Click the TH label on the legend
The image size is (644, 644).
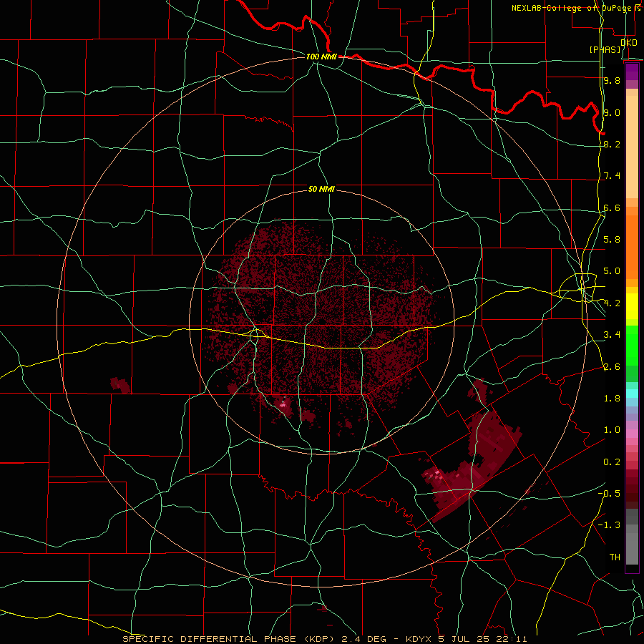(615, 557)
